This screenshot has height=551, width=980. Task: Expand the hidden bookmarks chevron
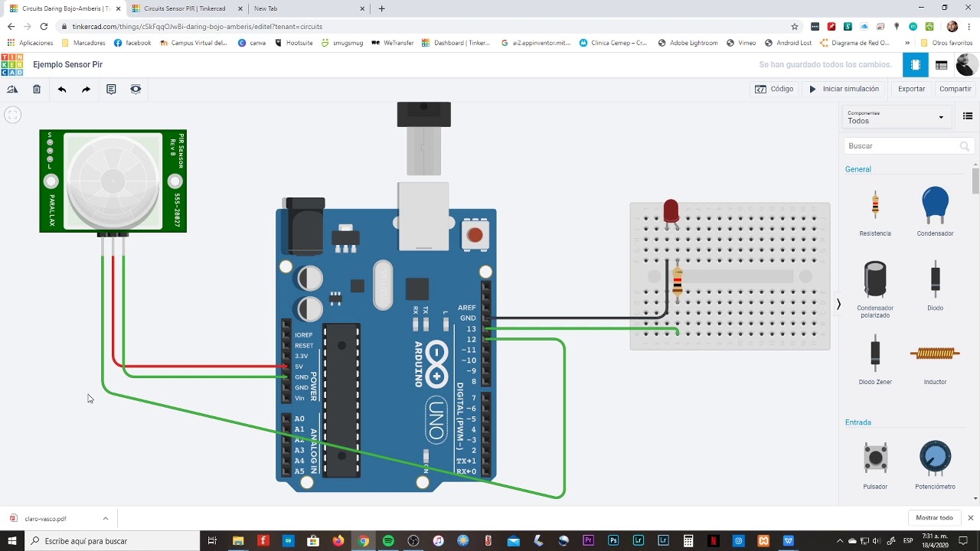pyautogui.click(x=907, y=43)
